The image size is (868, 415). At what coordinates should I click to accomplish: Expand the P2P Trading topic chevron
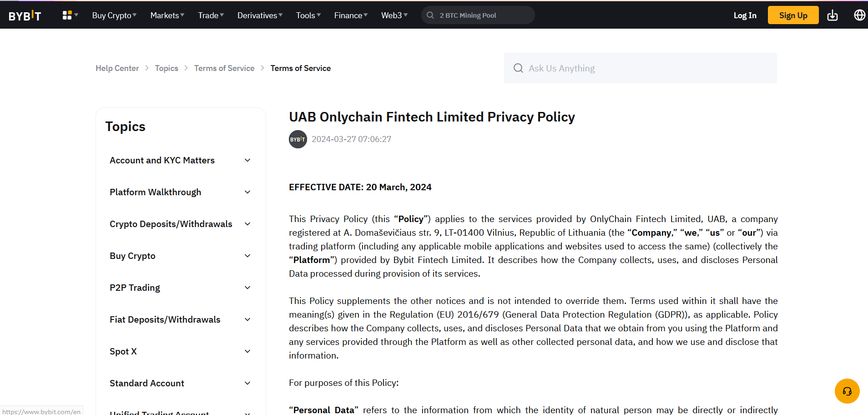[247, 288]
